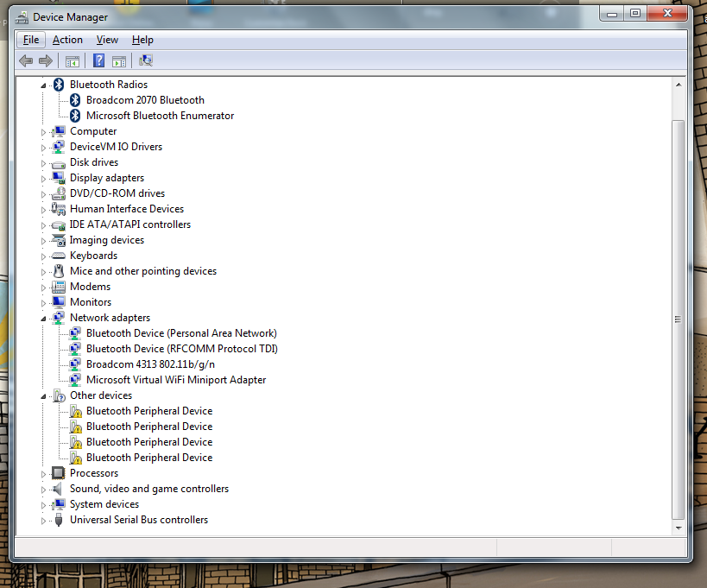Click the Show/Hide Console Tree toolbar icon
The image size is (707, 588).
point(73,61)
